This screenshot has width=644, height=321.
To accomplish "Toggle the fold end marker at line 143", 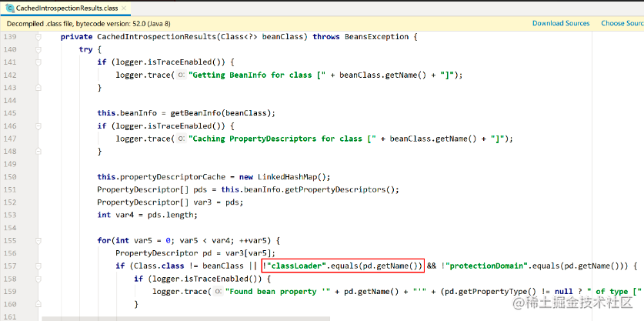I will pyautogui.click(x=38, y=88).
